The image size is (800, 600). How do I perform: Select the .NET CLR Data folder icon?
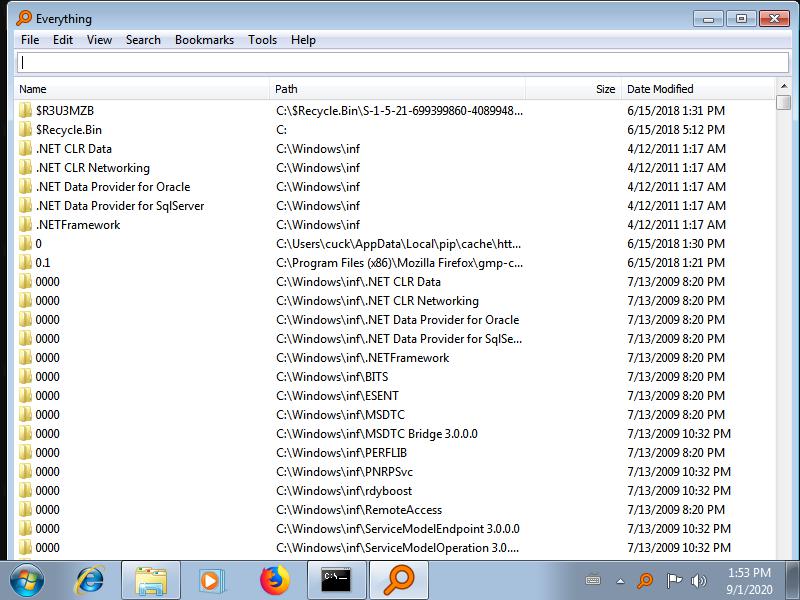(x=25, y=148)
